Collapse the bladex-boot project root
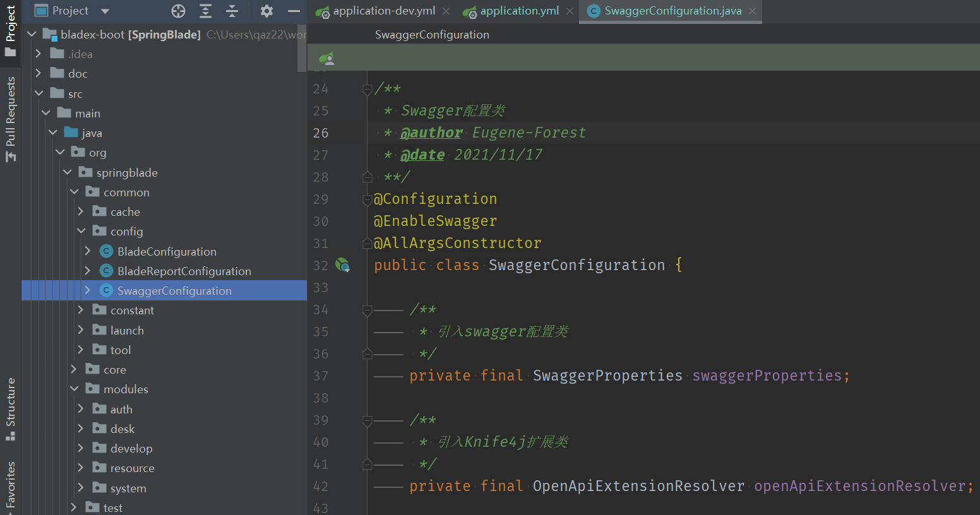This screenshot has width=980, height=515. tap(32, 34)
